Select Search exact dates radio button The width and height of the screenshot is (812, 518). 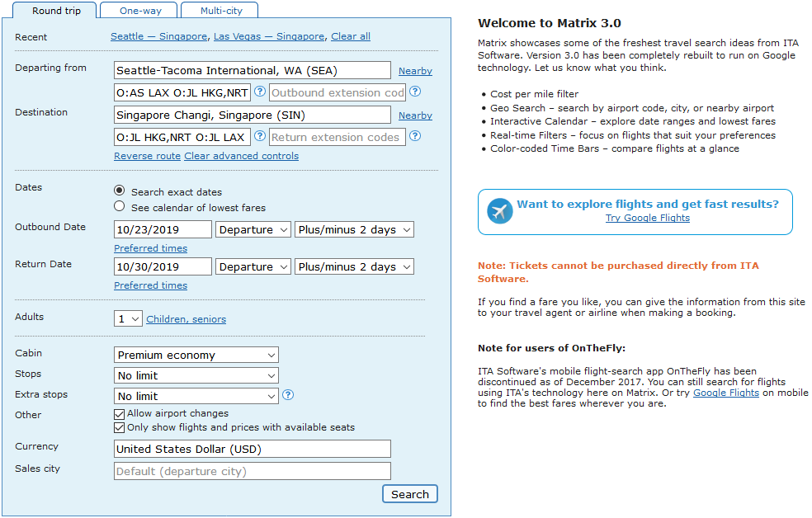(119, 191)
